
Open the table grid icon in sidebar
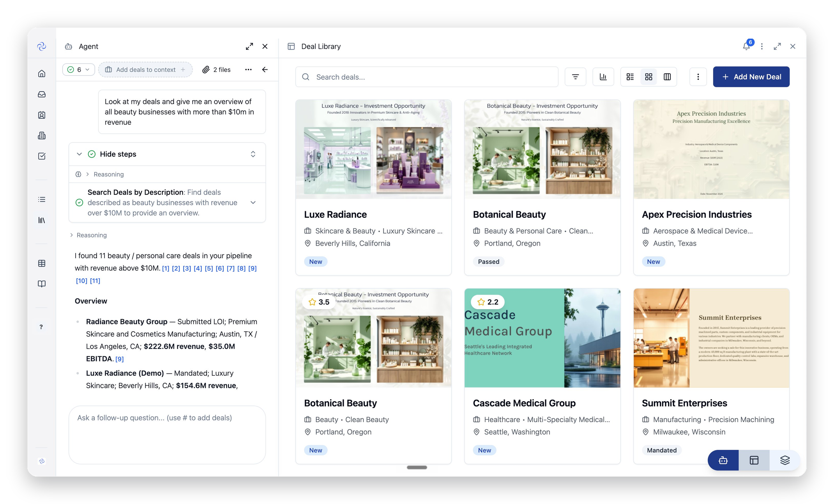coord(42,263)
